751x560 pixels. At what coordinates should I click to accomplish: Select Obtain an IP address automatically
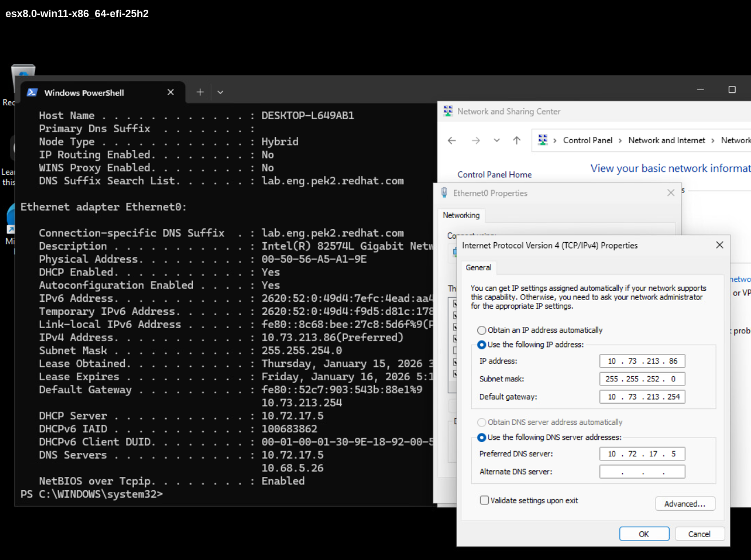[x=539, y=330]
